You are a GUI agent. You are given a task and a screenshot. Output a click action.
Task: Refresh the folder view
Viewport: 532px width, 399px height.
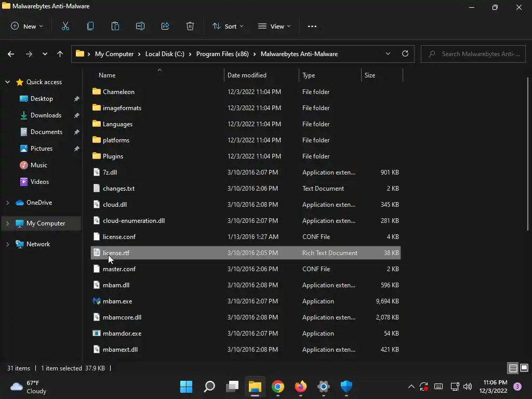405,54
